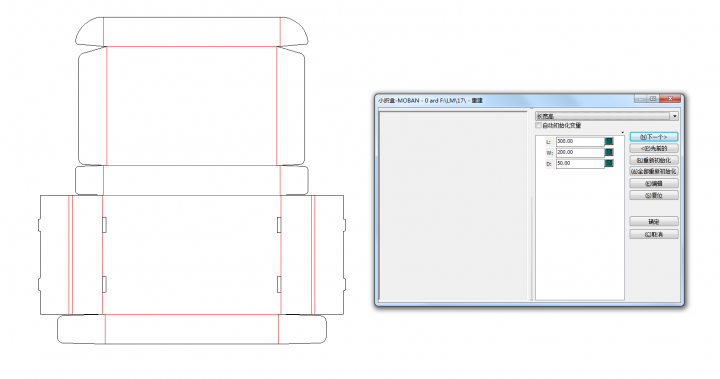Click the L value input field 300.00
The height and width of the screenshot is (379, 720).
(580, 141)
